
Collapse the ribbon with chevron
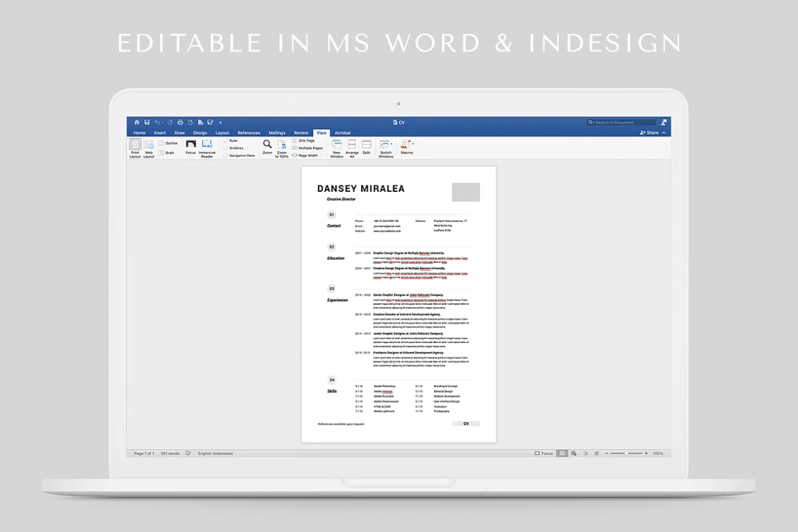click(664, 133)
